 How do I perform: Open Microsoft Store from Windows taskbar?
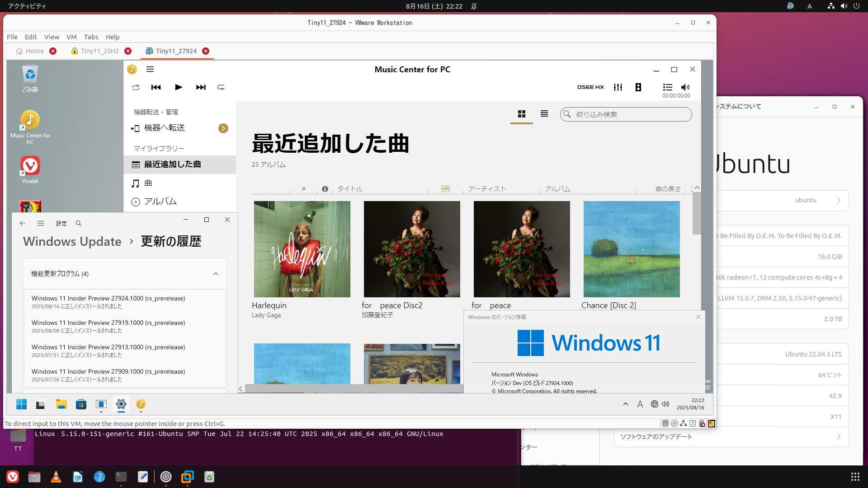click(81, 404)
